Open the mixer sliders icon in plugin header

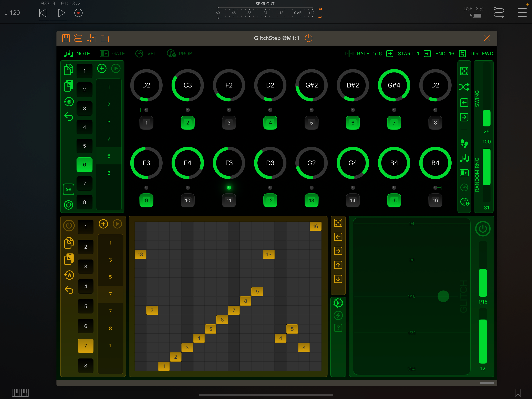coord(91,38)
